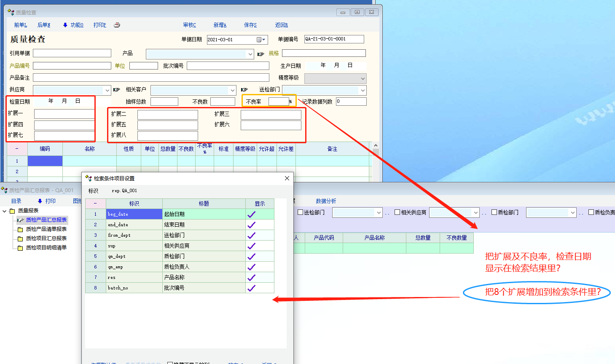Collapse the 质量报表 tree node
Image resolution: width=615 pixels, height=364 pixels.
pyautogui.click(x=5, y=211)
